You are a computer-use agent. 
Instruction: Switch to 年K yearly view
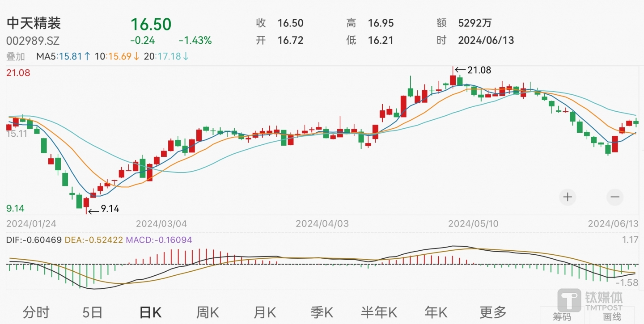tap(436, 312)
